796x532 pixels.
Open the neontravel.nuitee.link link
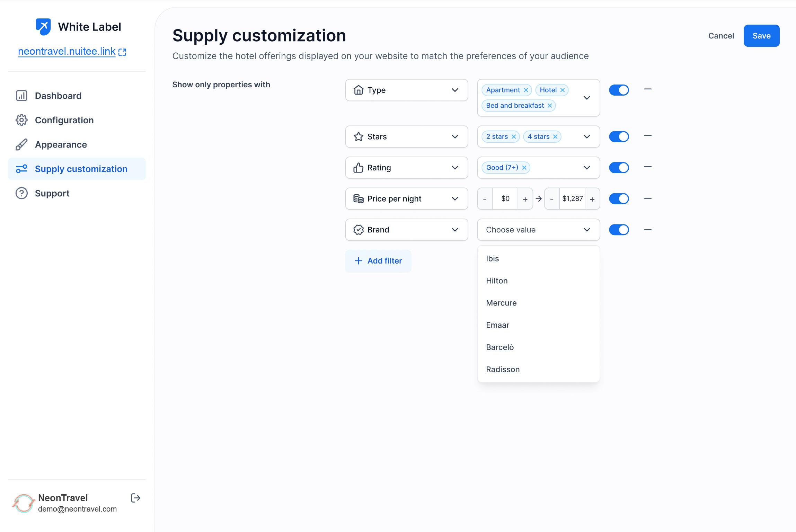67,52
